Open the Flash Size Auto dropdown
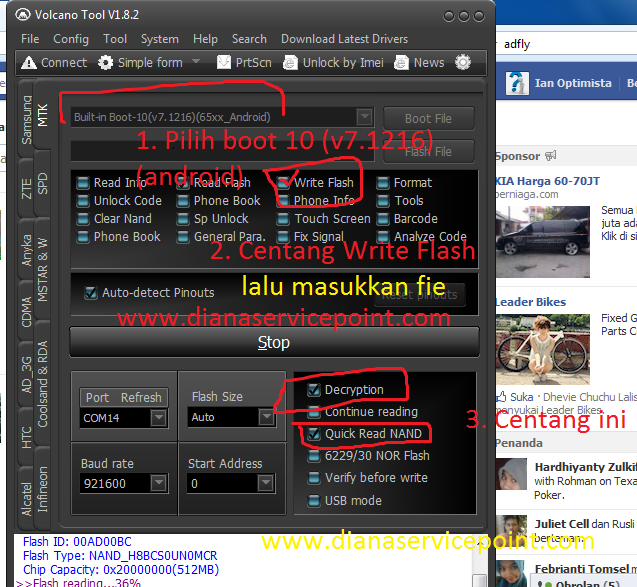Screen dimensions: 637x587 266,417
